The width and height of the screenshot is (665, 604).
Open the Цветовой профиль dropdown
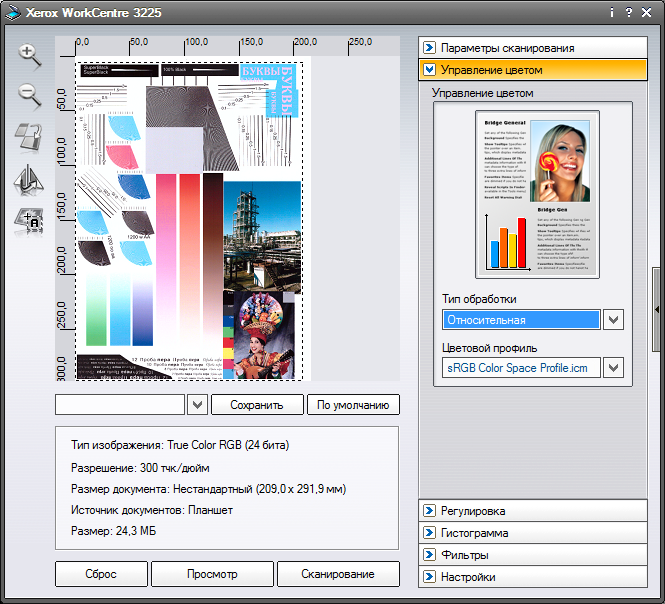(x=614, y=368)
